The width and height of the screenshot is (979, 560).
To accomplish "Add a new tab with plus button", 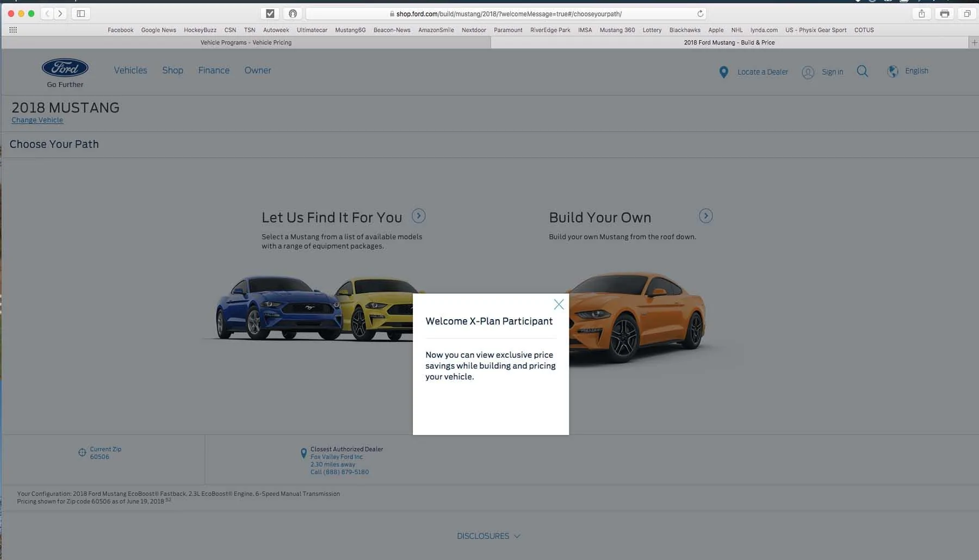I will pyautogui.click(x=974, y=42).
